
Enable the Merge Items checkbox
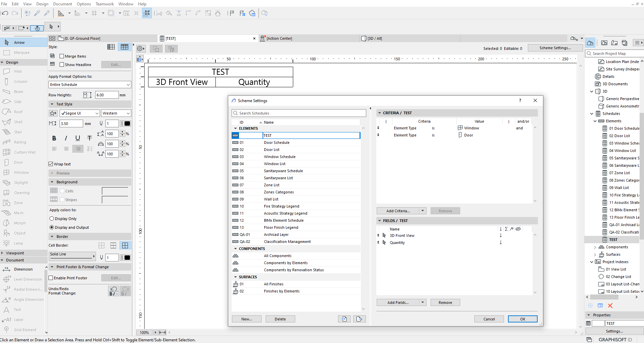click(62, 56)
